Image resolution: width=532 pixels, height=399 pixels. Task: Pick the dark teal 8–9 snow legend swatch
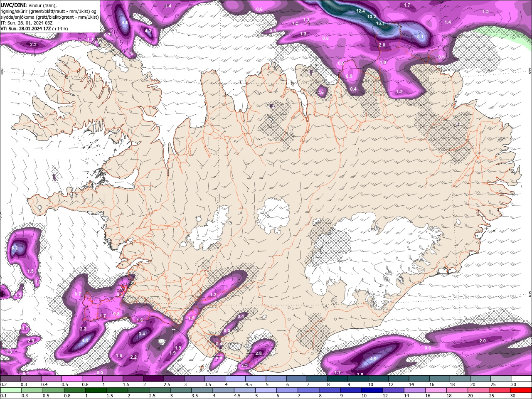point(338,379)
